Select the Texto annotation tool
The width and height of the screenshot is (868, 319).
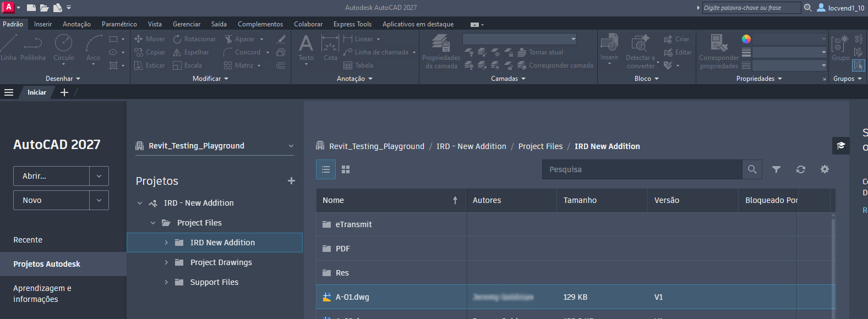coord(306,48)
